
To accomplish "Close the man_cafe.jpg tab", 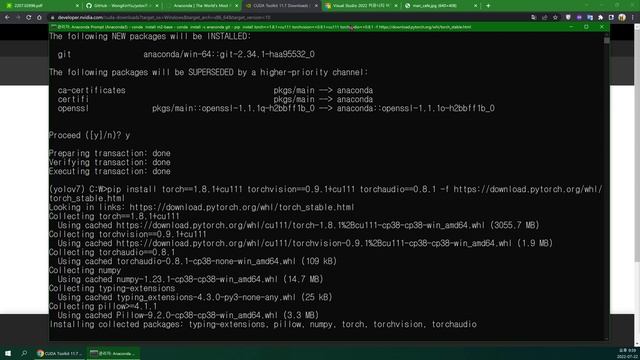I will [x=476, y=6].
